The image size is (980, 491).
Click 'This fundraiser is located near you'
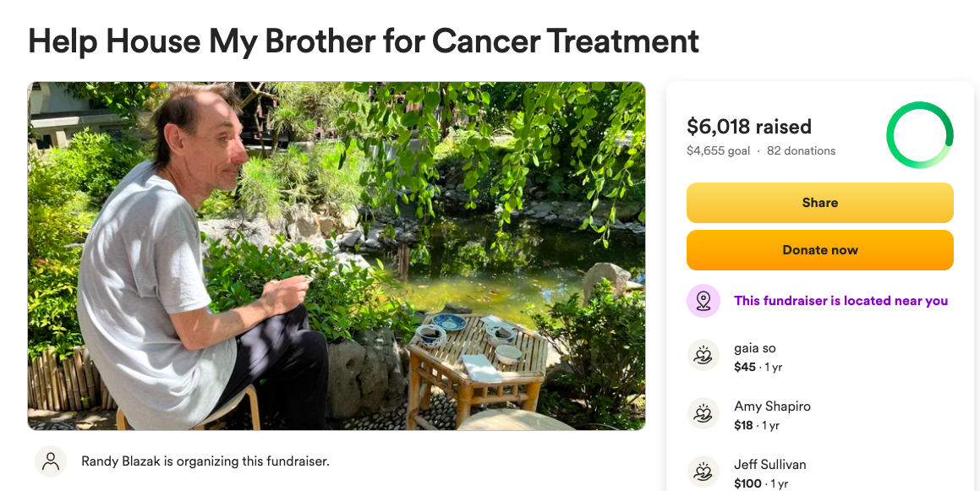pos(840,301)
